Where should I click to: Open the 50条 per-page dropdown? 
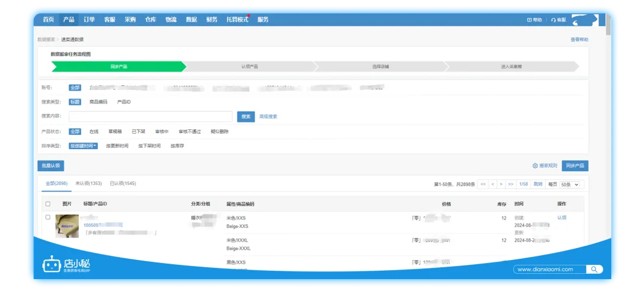tap(570, 184)
